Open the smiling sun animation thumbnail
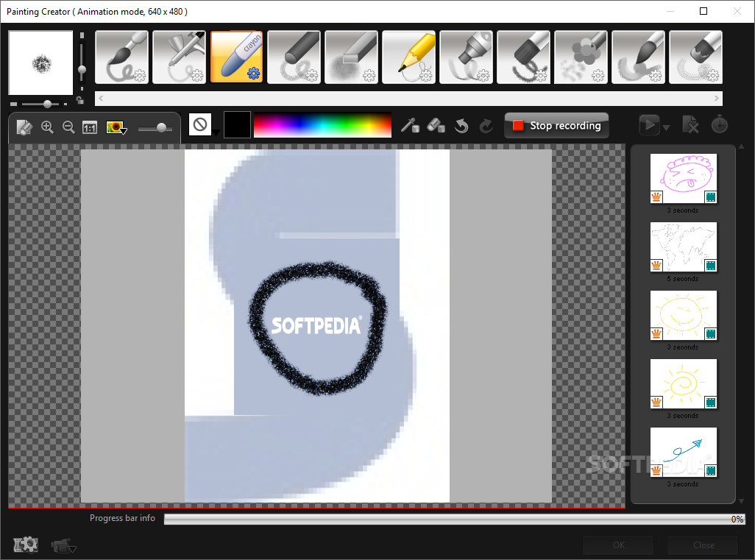Screen dimensions: 755x560 tap(684, 316)
